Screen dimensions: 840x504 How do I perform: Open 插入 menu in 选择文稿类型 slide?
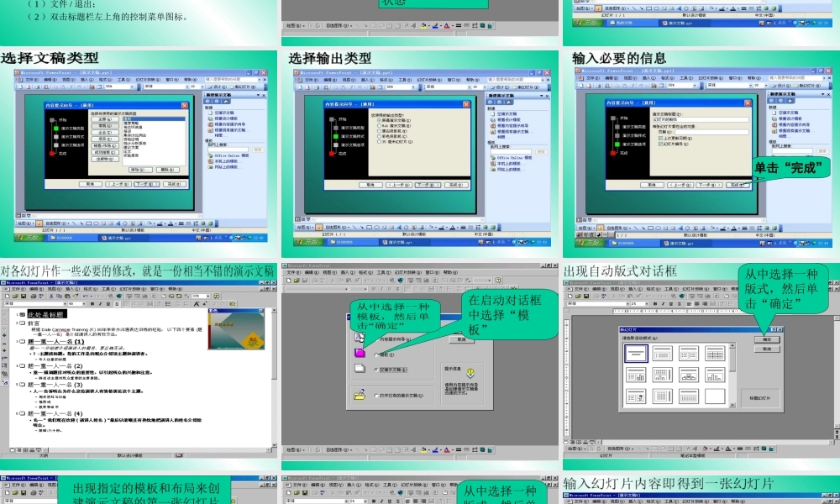click(86, 79)
